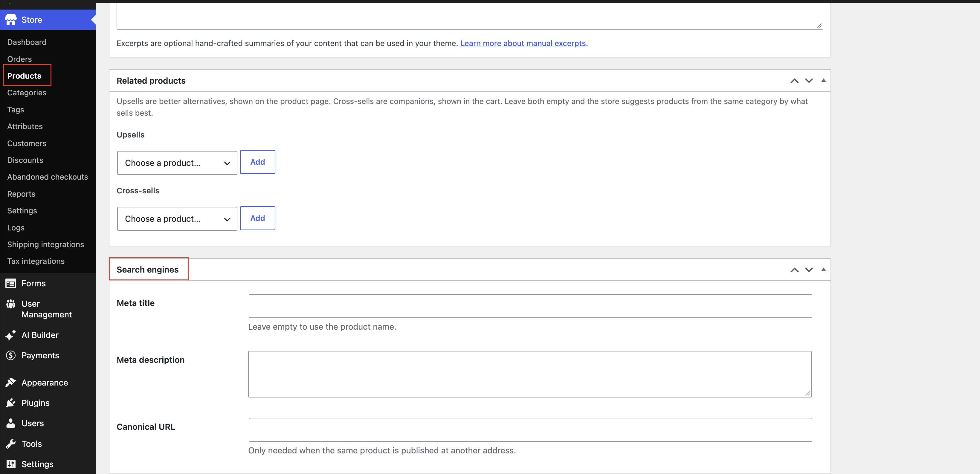This screenshot has height=474, width=980.
Task: Click the Users person icon
Action: tap(11, 423)
